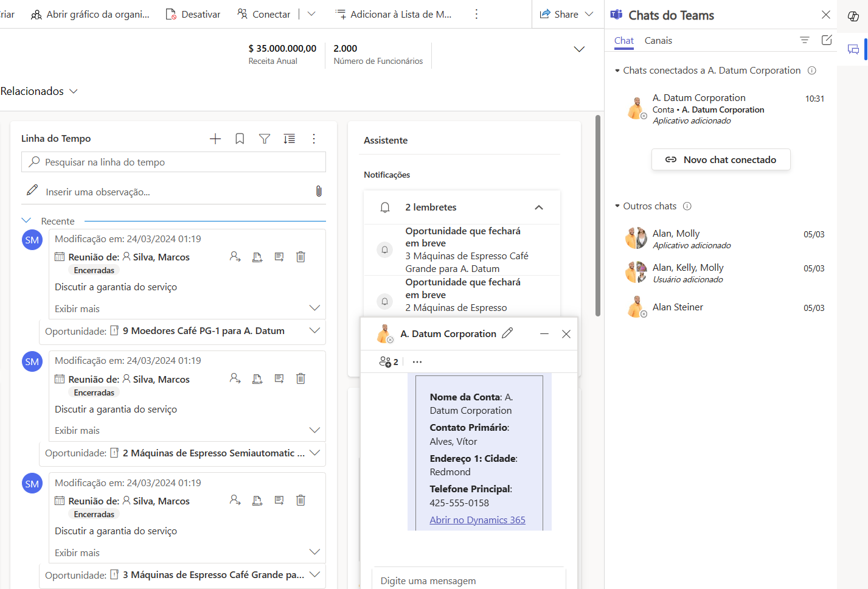Click the bell icon of first reminder notification
This screenshot has height=589, width=868.
click(x=384, y=249)
